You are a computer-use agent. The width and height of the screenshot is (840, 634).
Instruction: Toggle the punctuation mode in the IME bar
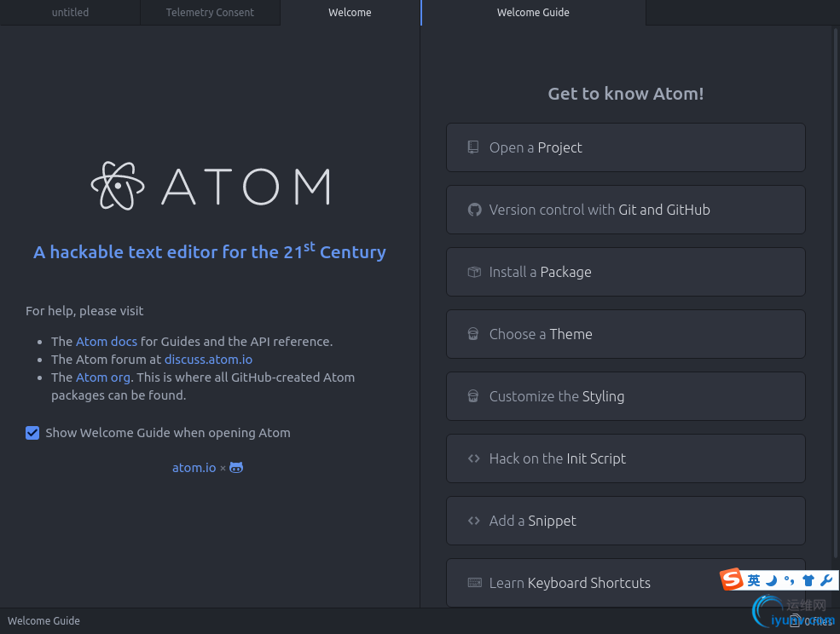(789, 580)
